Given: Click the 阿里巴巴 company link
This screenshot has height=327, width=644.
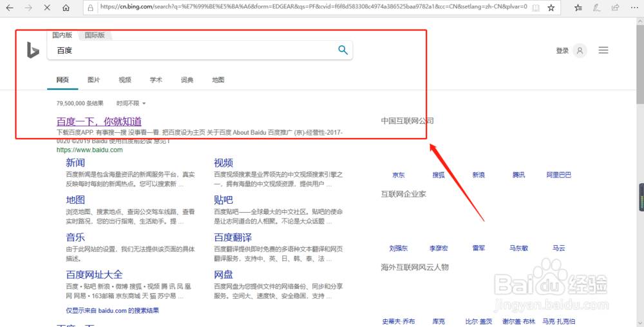Looking at the screenshot, I should [558, 175].
